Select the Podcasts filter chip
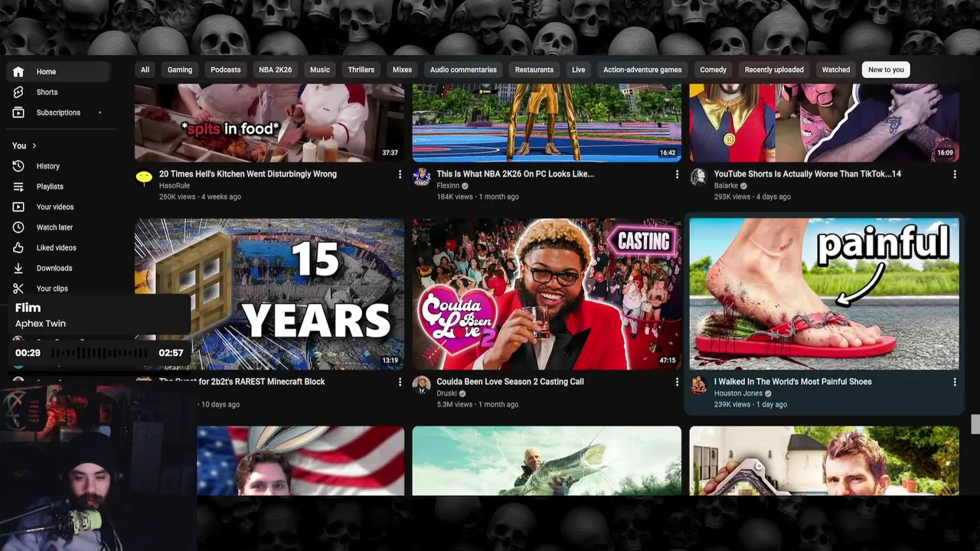 click(226, 70)
